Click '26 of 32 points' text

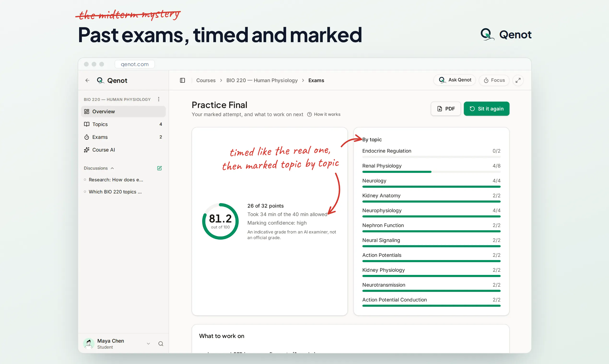click(265, 206)
